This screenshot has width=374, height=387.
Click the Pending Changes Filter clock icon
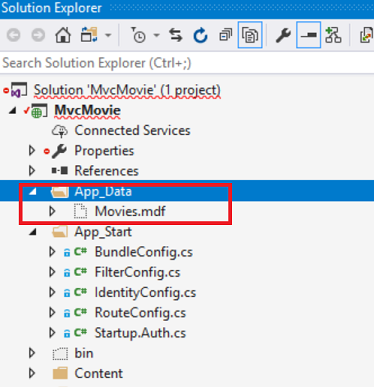(138, 35)
